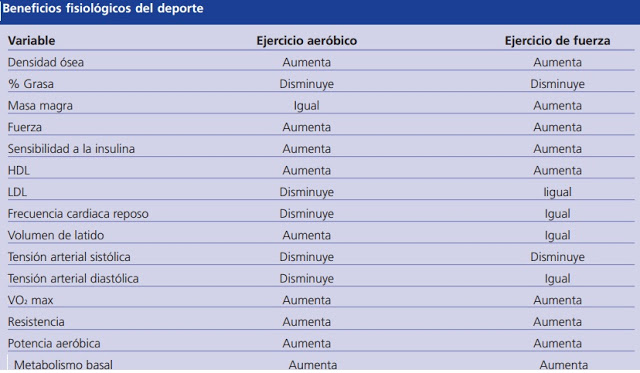Click the '% Grasa' row label

click(x=31, y=84)
